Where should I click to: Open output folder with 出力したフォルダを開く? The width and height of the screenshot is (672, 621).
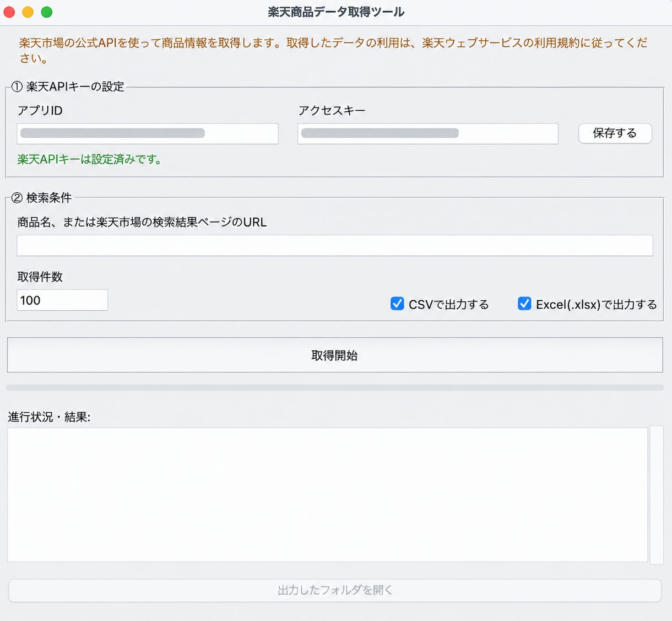click(335, 590)
